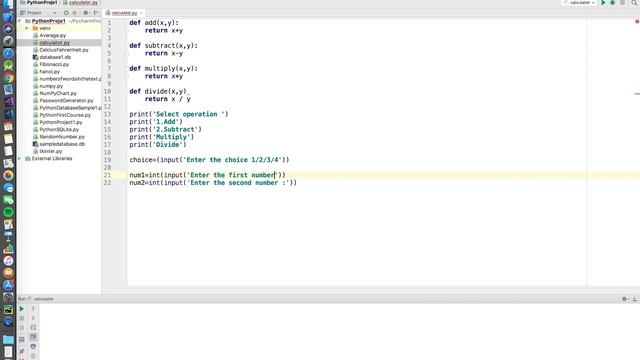This screenshot has width=640, height=360.
Task: Run the calculator configuration from the top toolbar
Action: tap(603, 3)
